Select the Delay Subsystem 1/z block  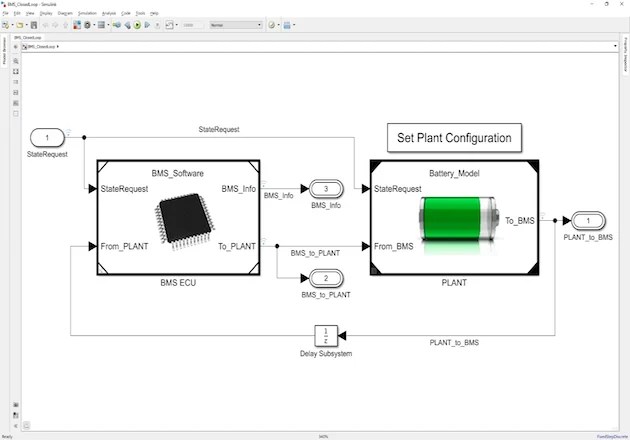326,336
